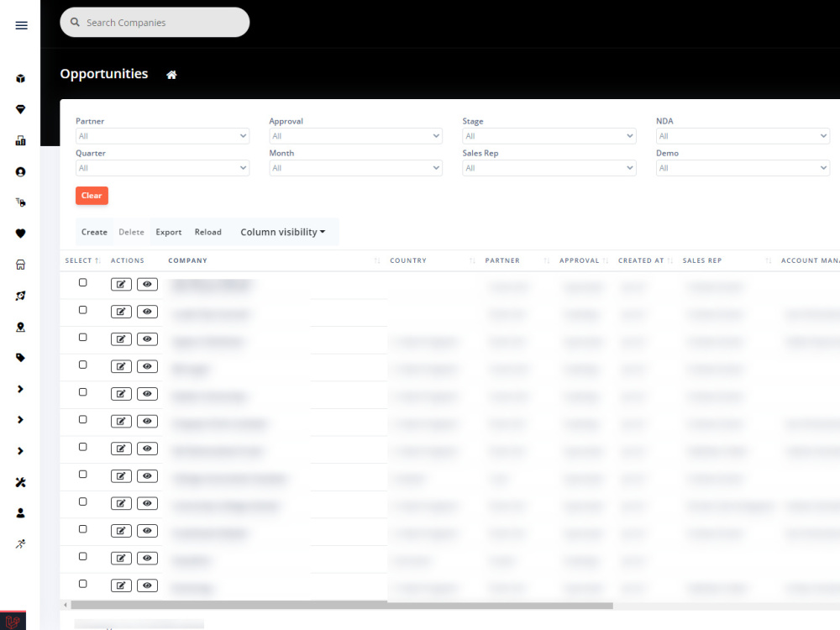Click eye view icon in second row
The width and height of the screenshot is (840, 630).
tap(147, 312)
